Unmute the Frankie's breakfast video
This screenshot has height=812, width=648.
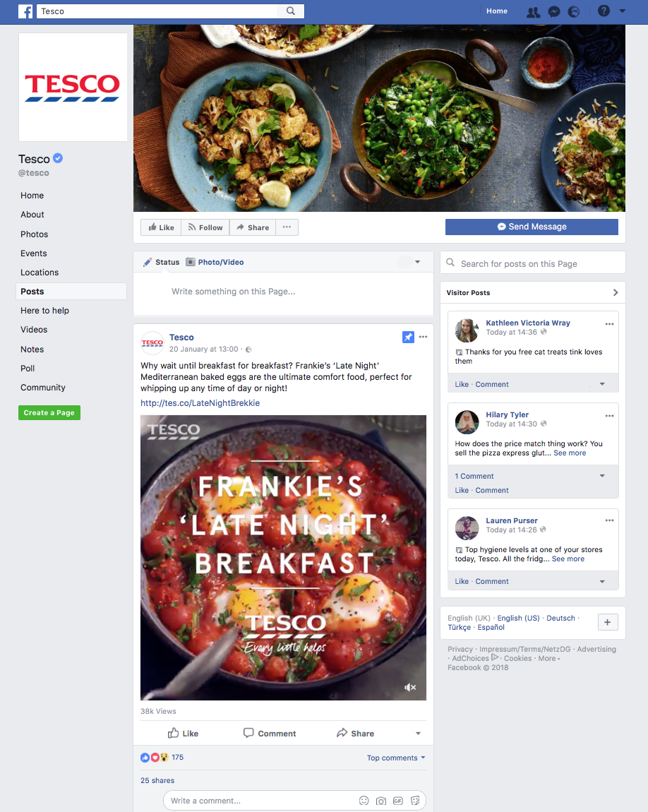point(410,687)
